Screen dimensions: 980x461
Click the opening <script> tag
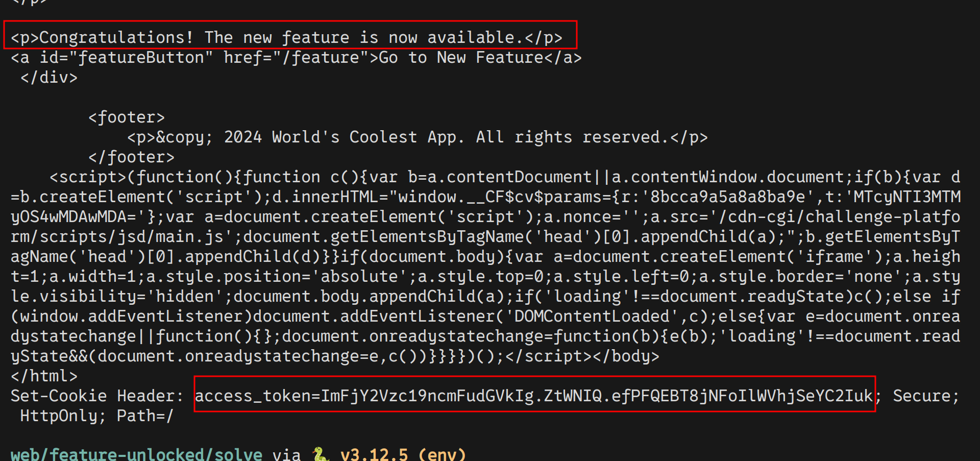(x=88, y=177)
